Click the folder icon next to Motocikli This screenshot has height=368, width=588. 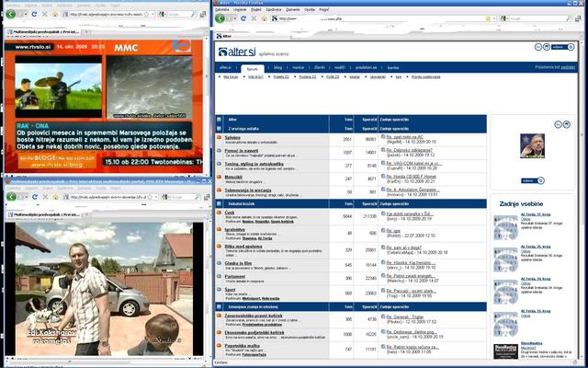pos(219,177)
